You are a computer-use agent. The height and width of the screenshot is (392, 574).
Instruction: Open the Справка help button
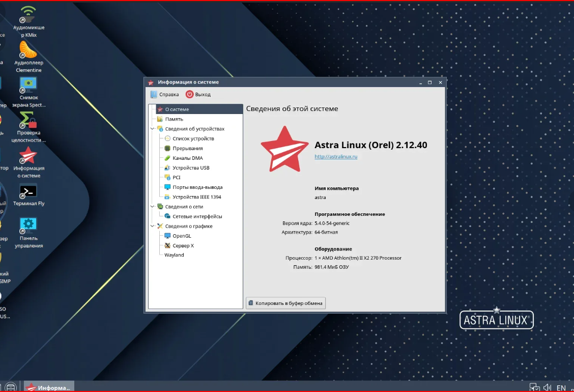point(165,95)
